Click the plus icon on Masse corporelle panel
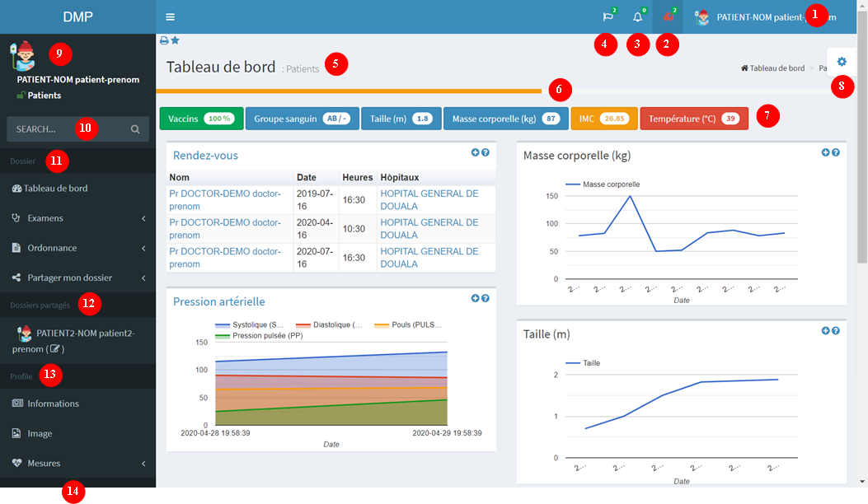 [x=825, y=152]
